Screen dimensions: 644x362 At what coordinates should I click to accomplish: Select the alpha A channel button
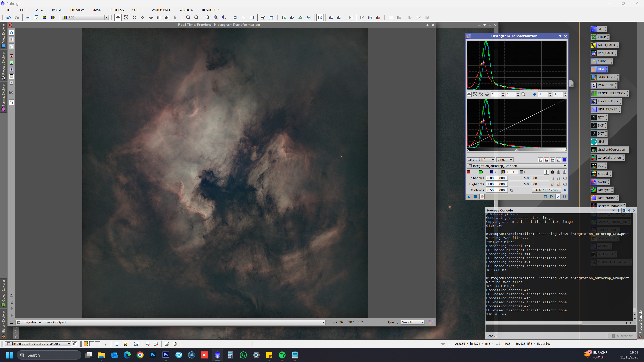(x=523, y=172)
